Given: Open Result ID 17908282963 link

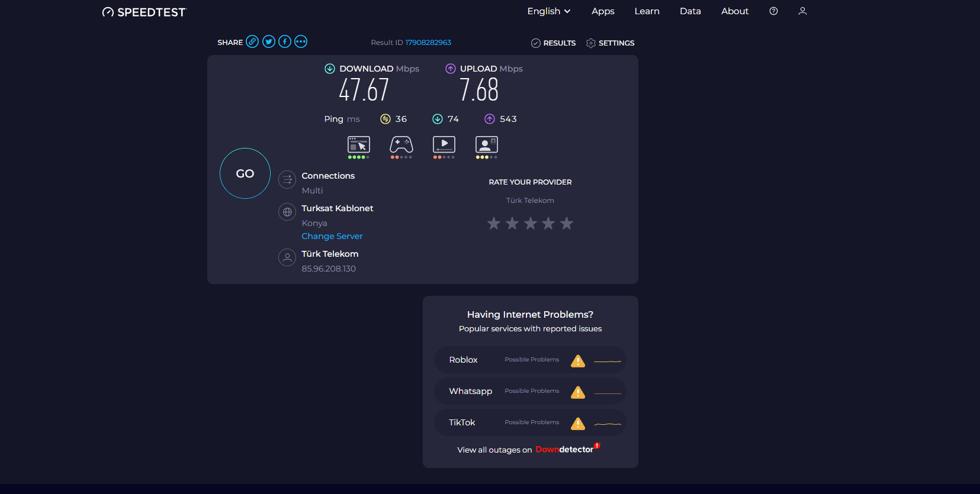Looking at the screenshot, I should pos(428,43).
